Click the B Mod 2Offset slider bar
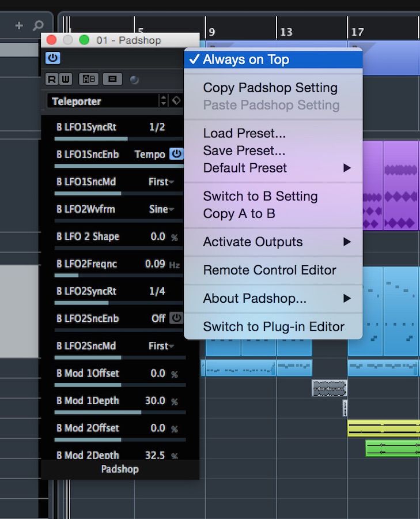Viewport: 420px width, 519px height. click(120, 439)
